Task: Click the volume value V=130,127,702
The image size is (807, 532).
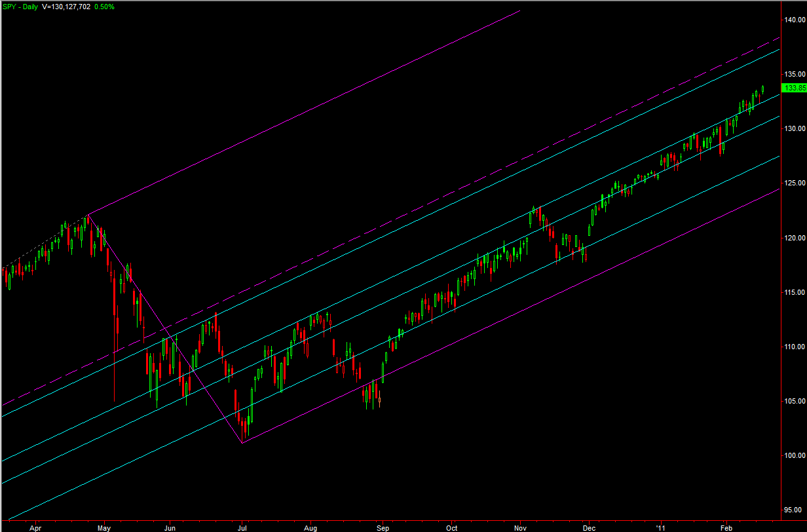Action: click(x=67, y=7)
